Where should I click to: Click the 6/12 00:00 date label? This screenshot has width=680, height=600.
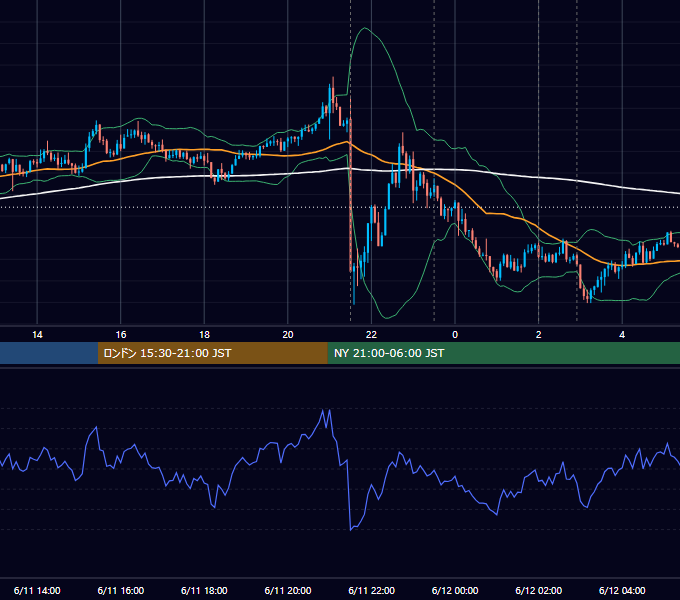pos(455,590)
